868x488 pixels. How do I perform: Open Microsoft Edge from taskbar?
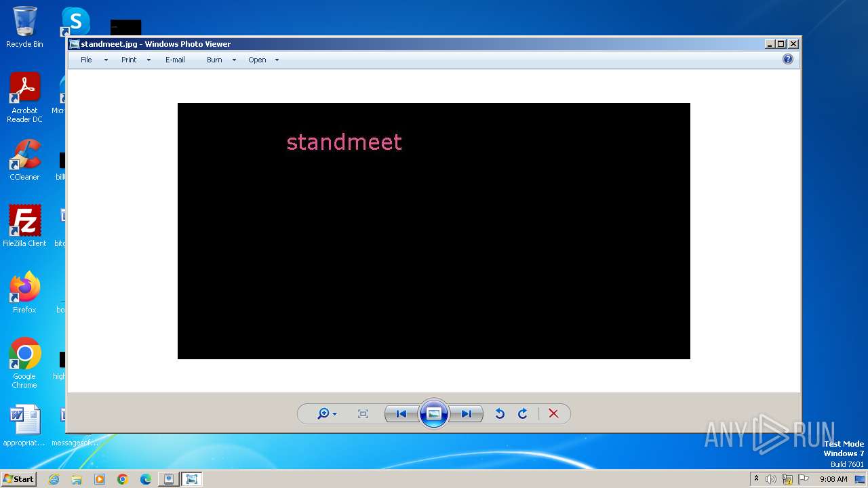click(146, 479)
